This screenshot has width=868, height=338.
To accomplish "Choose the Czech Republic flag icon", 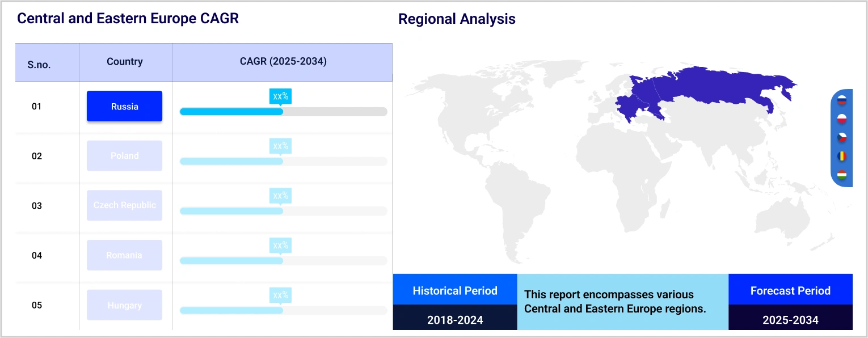I will [842, 137].
